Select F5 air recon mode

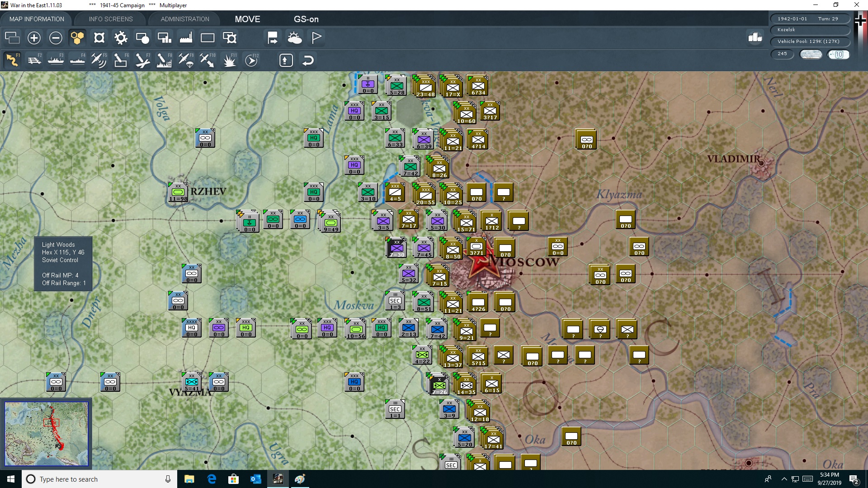99,60
